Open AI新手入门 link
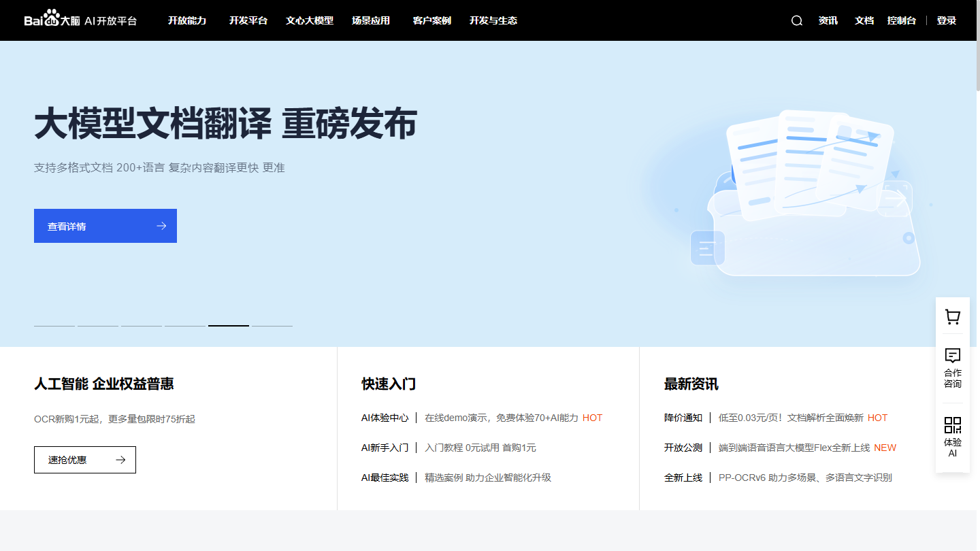Screen dimensions: 980x551 coord(385,448)
